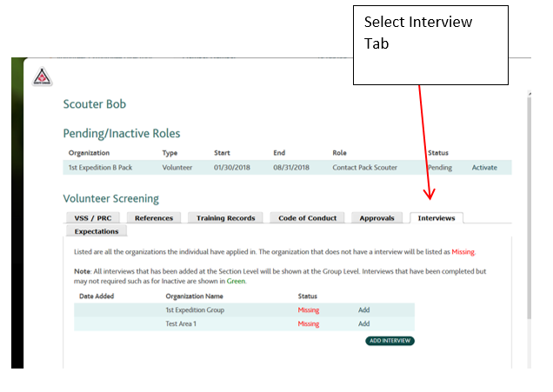Click Add for 1st Expedition Group
Image resolution: width=553 pixels, height=392 pixels.
click(x=364, y=310)
